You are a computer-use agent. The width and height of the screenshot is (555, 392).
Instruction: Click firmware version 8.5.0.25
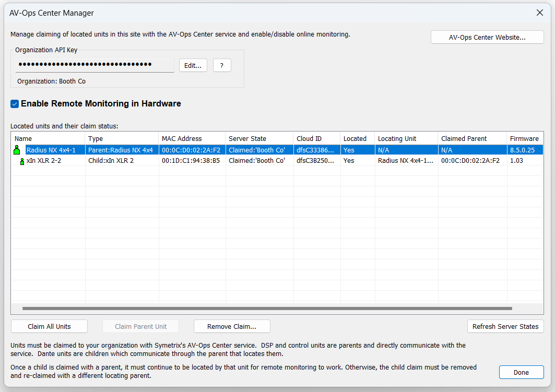click(523, 150)
